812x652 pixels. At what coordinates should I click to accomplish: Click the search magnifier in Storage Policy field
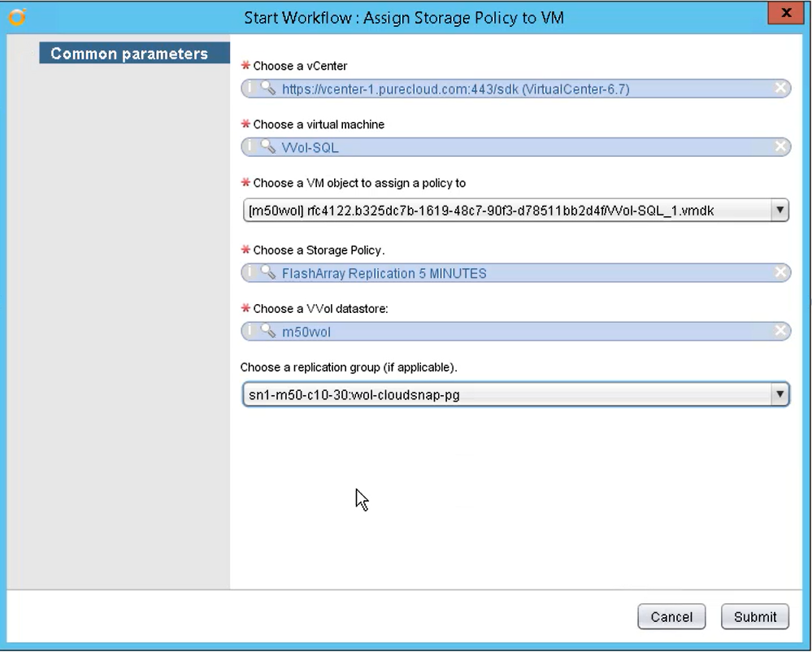coord(267,272)
